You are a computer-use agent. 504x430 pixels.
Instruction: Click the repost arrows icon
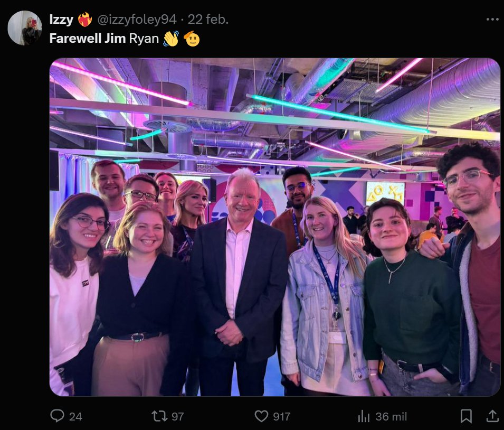159,416
